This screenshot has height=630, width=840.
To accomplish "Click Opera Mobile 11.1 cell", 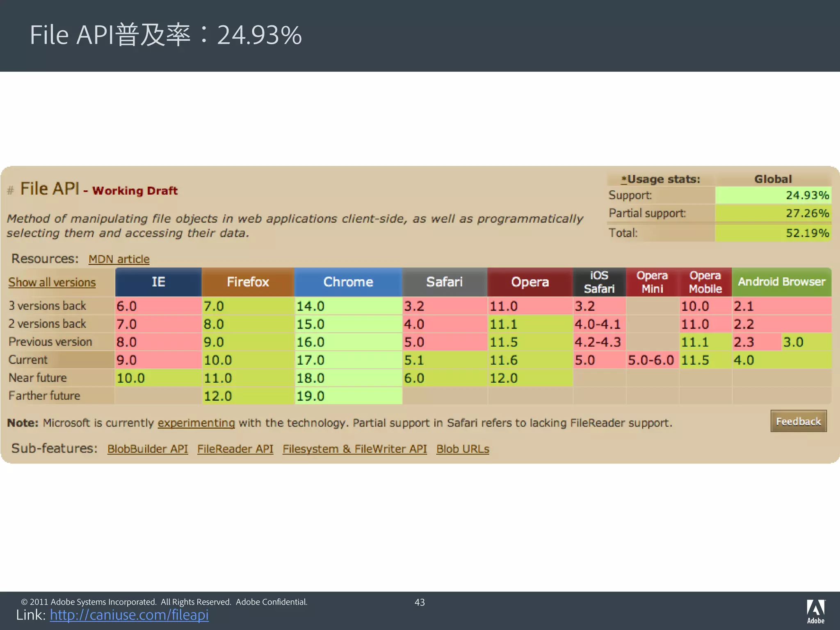I will [x=705, y=342].
